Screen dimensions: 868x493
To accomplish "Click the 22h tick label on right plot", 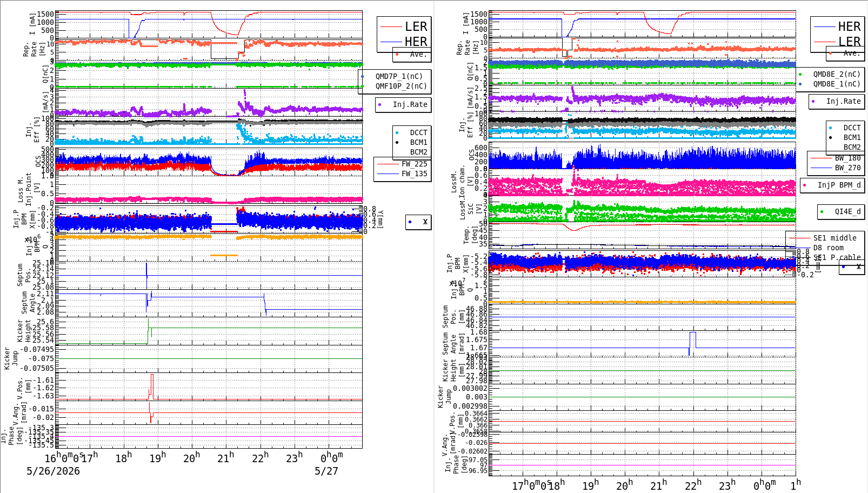I will 693,485.
